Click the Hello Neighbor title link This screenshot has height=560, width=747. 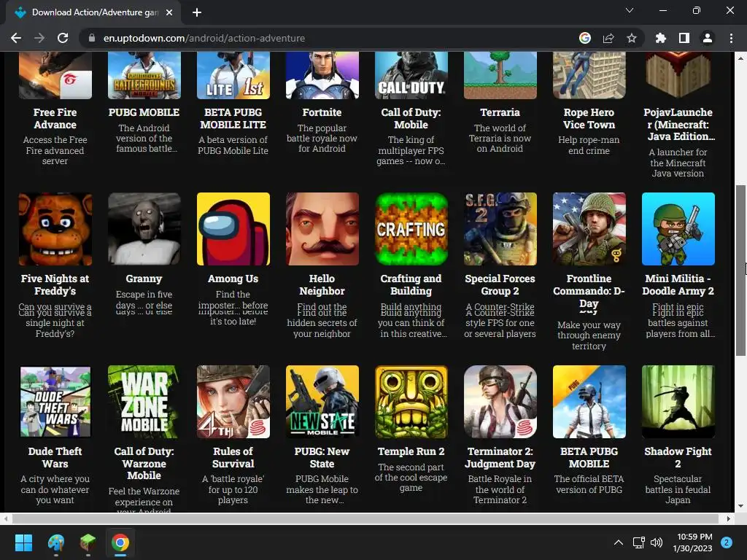tap(322, 285)
